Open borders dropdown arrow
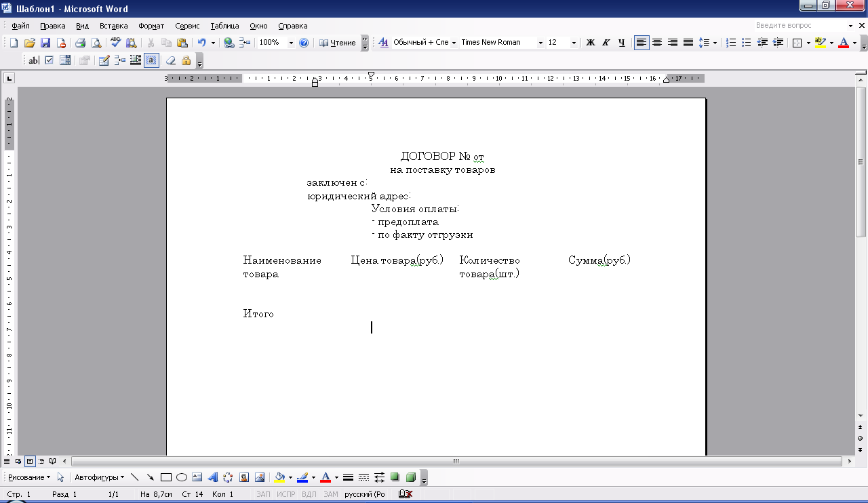This screenshot has height=503, width=868. coord(808,43)
